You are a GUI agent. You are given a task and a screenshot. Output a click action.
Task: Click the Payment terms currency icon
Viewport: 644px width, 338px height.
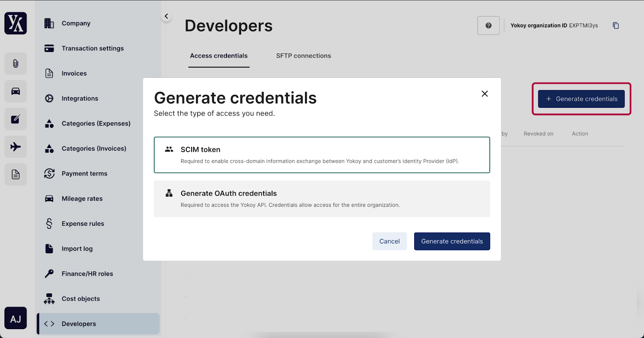coord(49,173)
